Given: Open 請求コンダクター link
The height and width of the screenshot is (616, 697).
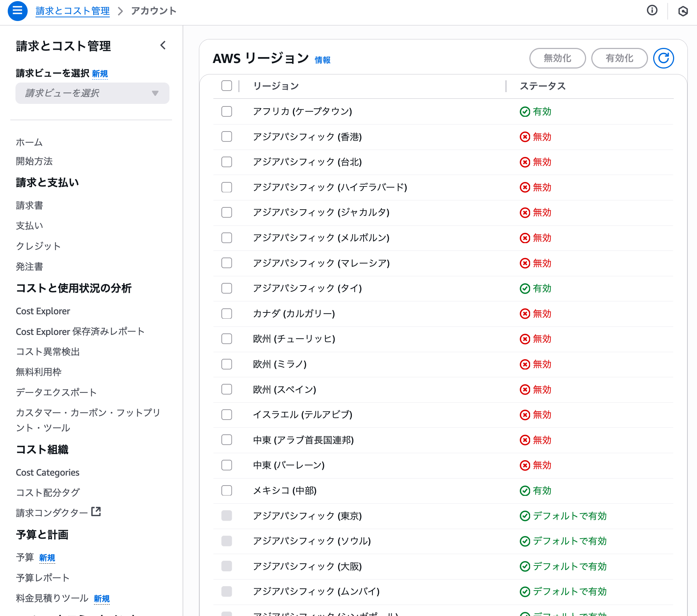Looking at the screenshot, I should coord(52,513).
